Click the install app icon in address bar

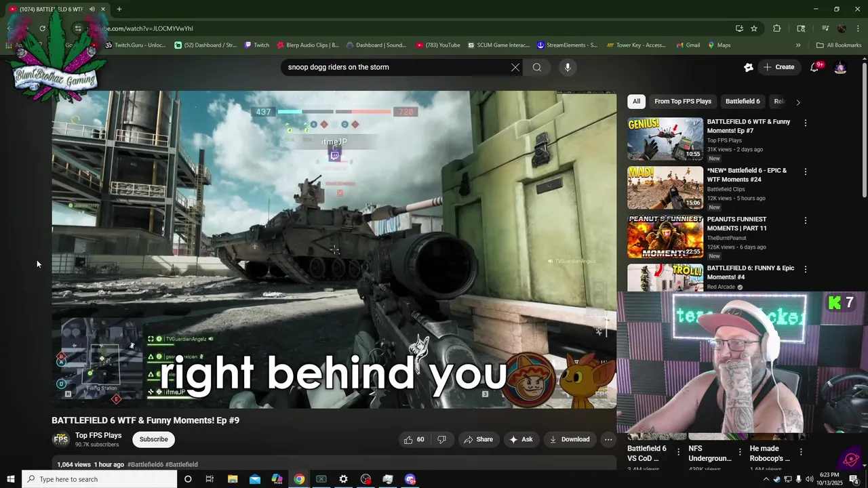click(x=739, y=28)
